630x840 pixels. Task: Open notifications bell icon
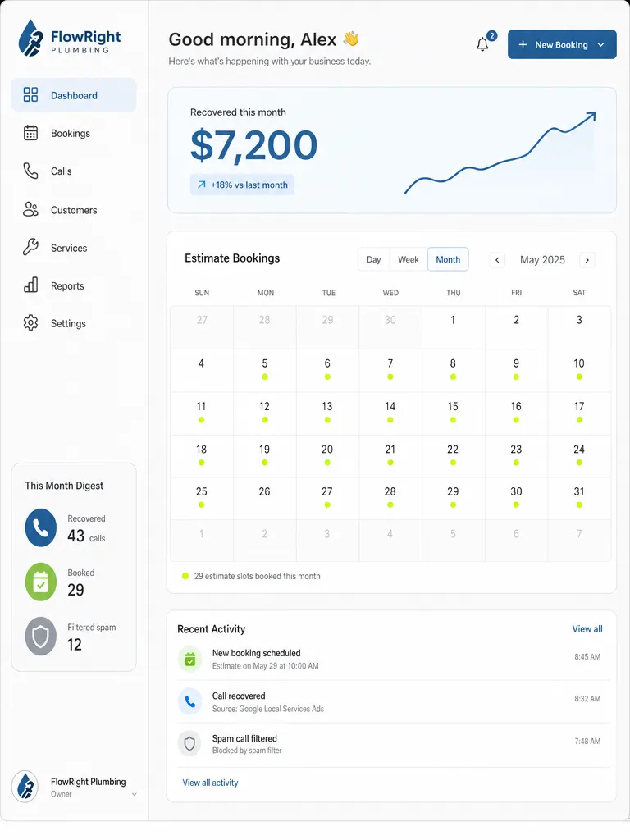[x=482, y=44]
